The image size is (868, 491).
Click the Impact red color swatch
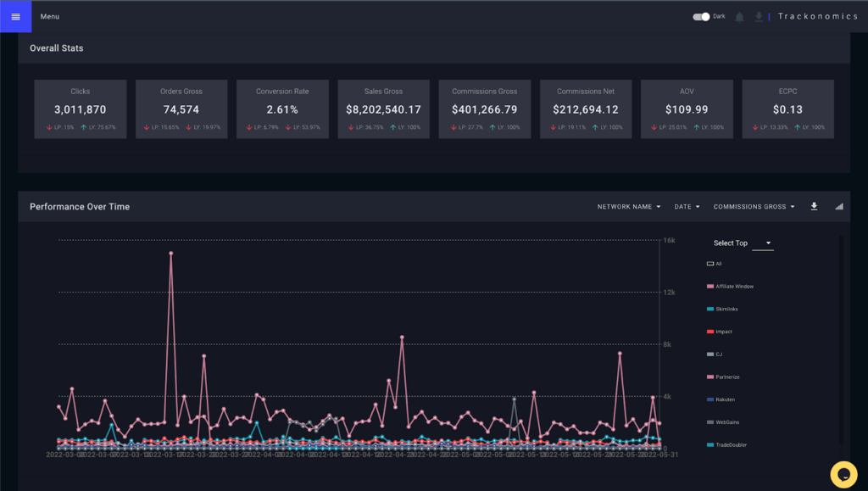click(710, 332)
